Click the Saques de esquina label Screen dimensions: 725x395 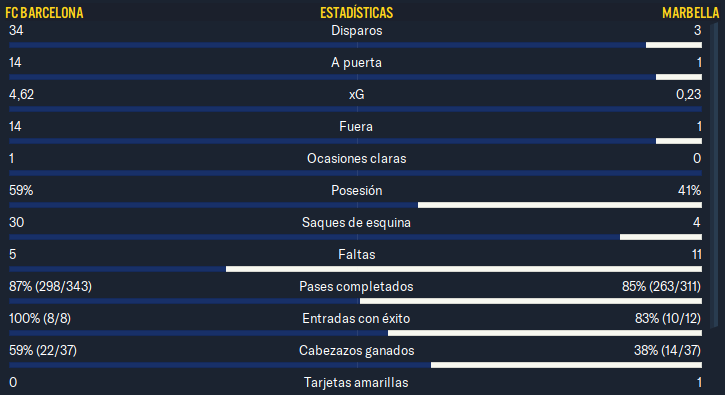356,222
